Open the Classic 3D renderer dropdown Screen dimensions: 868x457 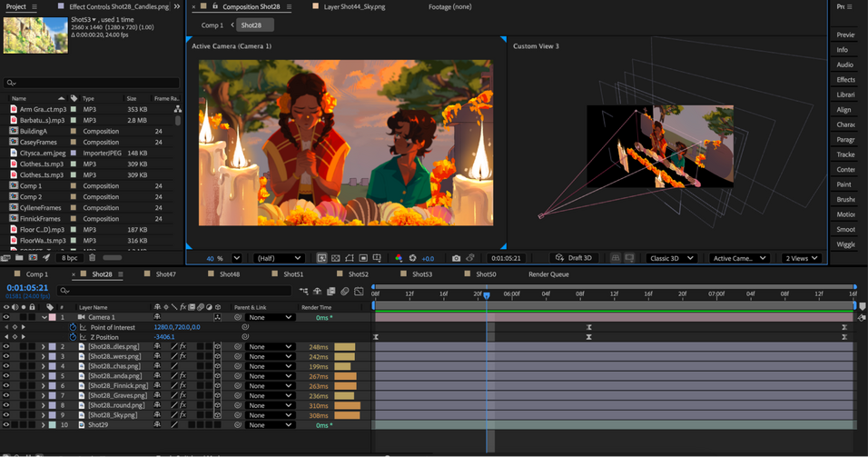[x=671, y=258]
